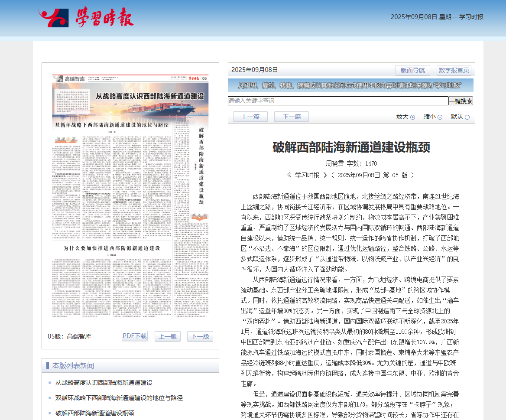506x420 pixels.
Task: Go to next page with 下一版
Action: pyautogui.click(x=200, y=336)
